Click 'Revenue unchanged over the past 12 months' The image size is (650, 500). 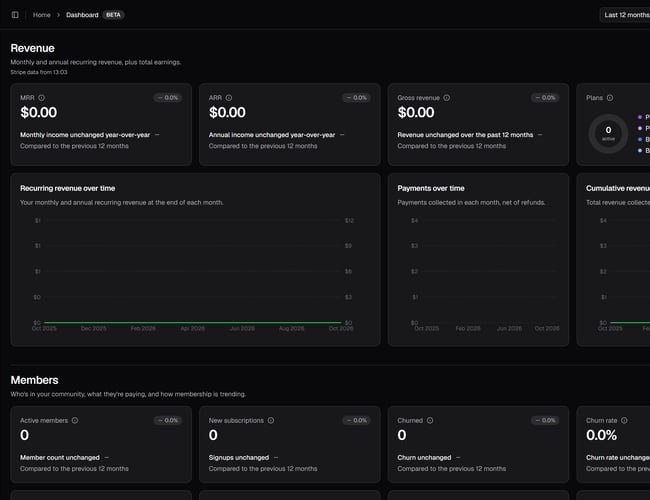pyautogui.click(x=465, y=135)
